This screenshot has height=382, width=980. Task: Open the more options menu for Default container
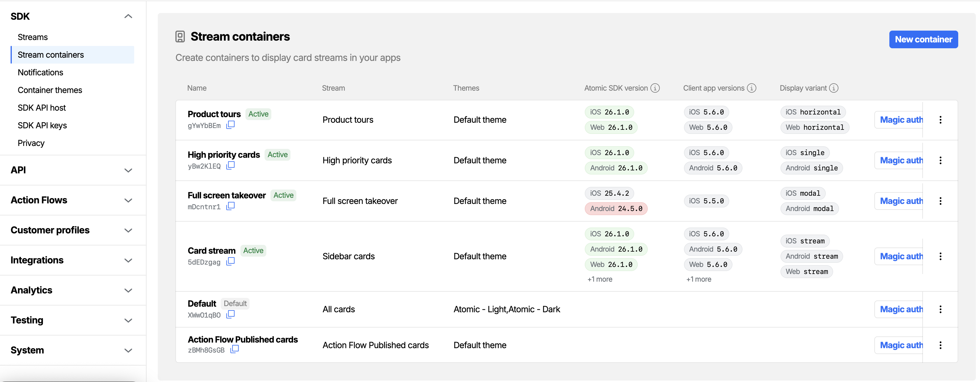pyautogui.click(x=941, y=309)
